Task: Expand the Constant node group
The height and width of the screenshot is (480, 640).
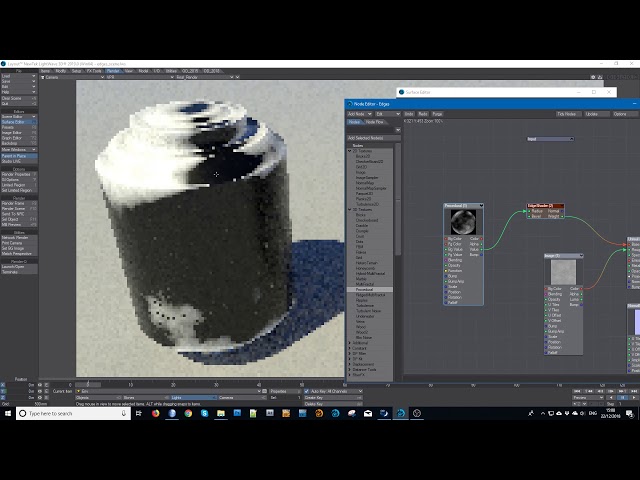Action: [350, 348]
